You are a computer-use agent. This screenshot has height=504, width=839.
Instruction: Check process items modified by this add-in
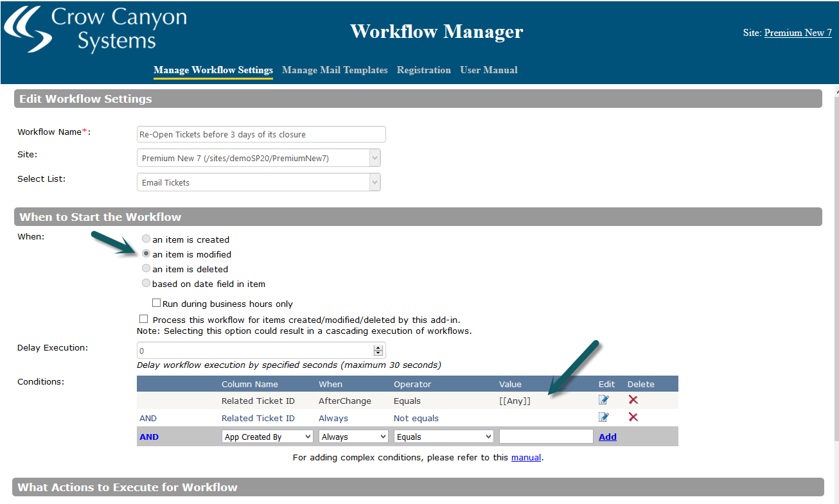click(x=143, y=318)
